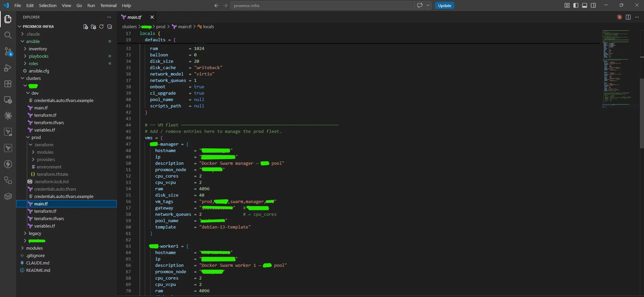Viewport: 644px width, 297px height.
Task: Open Source Control view with badge
Action: (8, 51)
